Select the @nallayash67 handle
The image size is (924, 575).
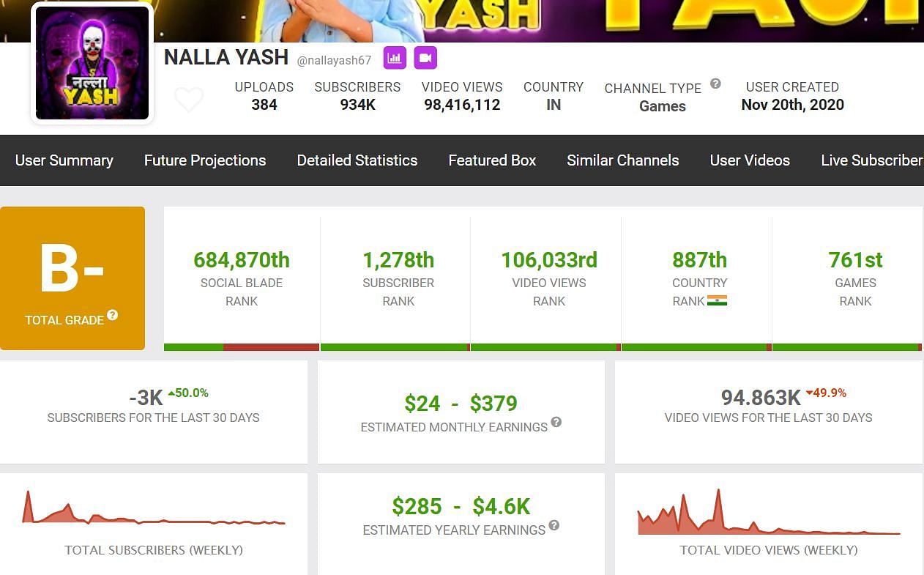click(334, 60)
